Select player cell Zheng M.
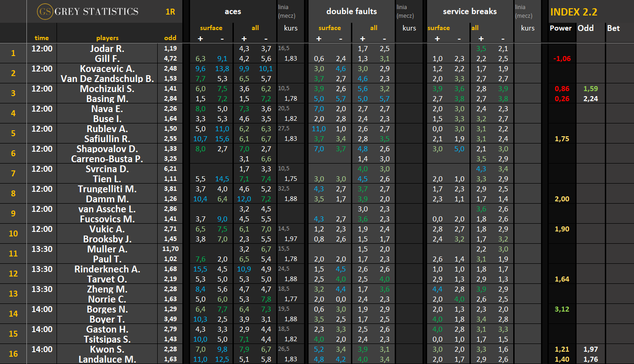634x364 pixels. click(107, 289)
